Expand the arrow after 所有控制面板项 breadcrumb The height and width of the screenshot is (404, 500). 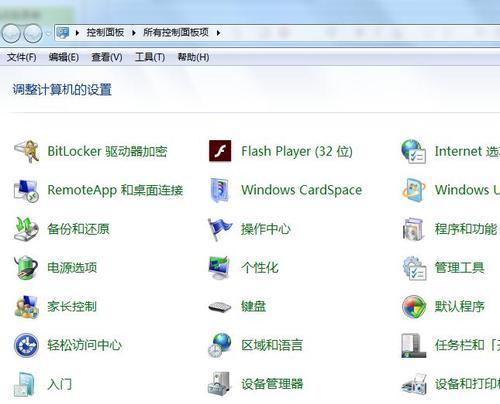[x=218, y=33]
